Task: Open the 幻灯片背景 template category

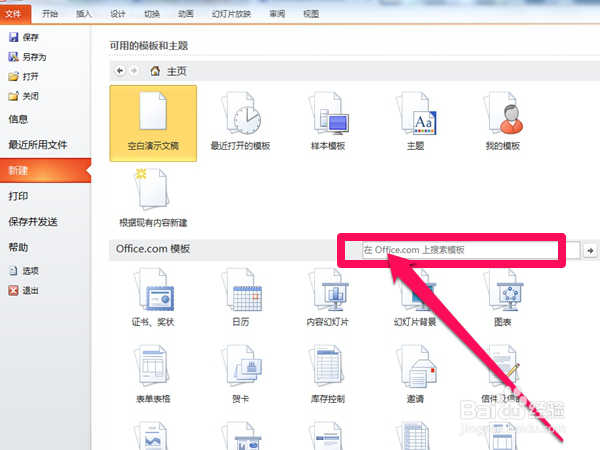Action: click(416, 298)
